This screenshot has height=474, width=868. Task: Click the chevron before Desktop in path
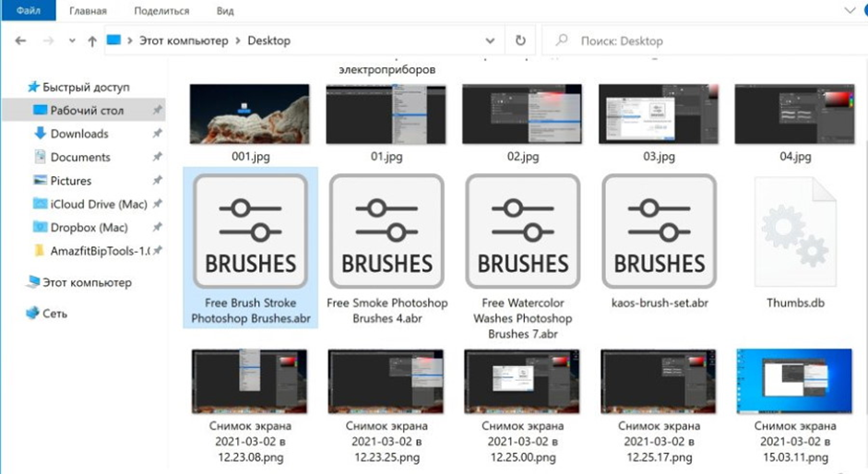tap(238, 41)
